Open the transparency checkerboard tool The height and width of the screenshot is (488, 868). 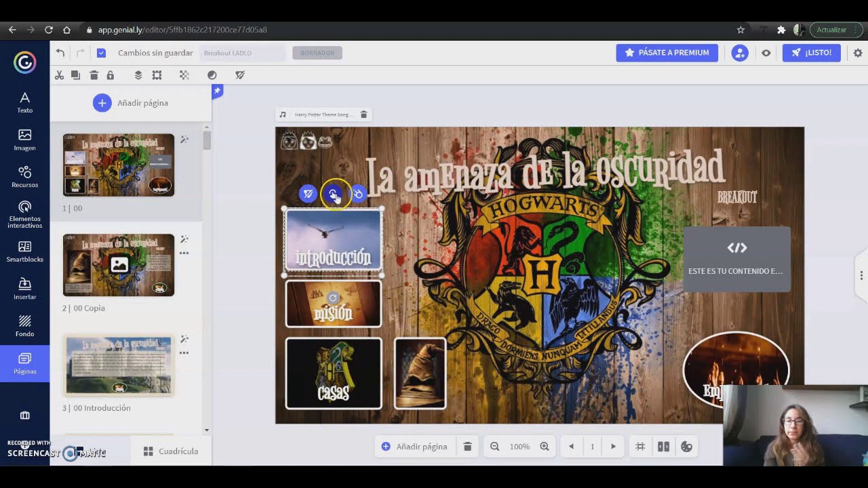tap(183, 75)
